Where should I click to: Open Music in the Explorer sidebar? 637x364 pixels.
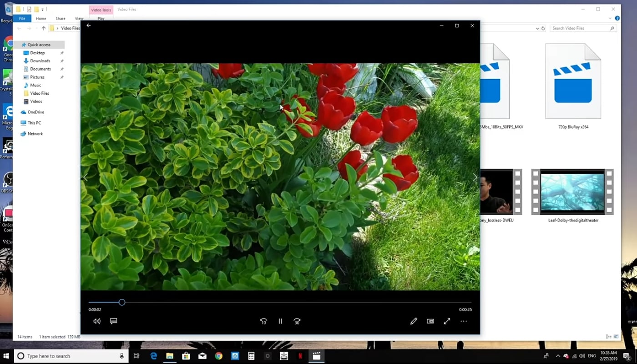[x=35, y=85]
